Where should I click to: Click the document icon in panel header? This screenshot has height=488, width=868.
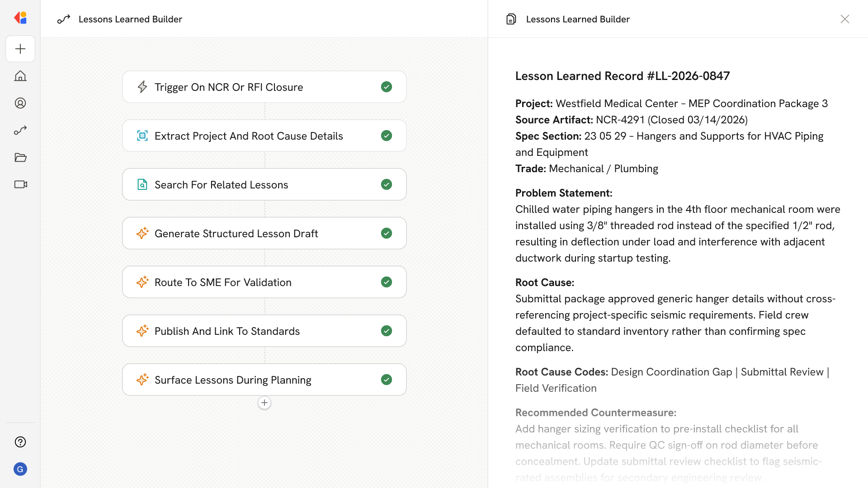[x=511, y=19]
